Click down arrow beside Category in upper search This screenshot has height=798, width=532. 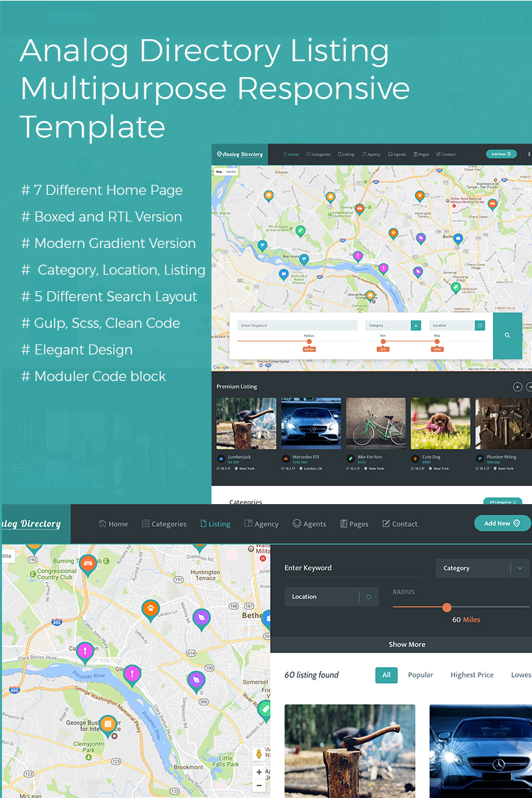(x=416, y=325)
